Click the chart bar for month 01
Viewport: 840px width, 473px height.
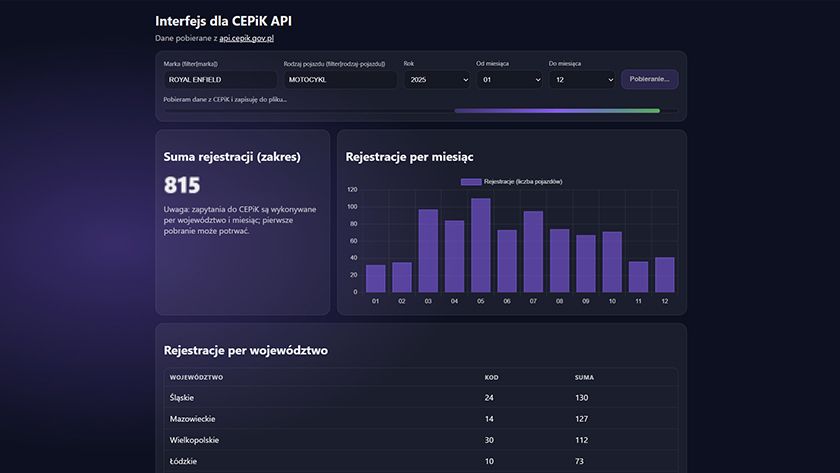coord(376,279)
